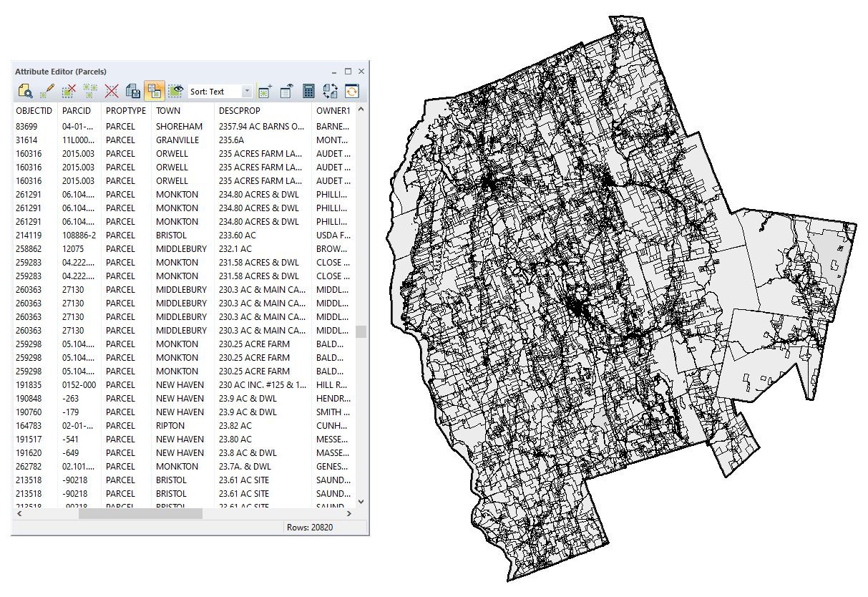The width and height of the screenshot is (868, 597).
Task: Open the view record details icon
Action: (286, 91)
